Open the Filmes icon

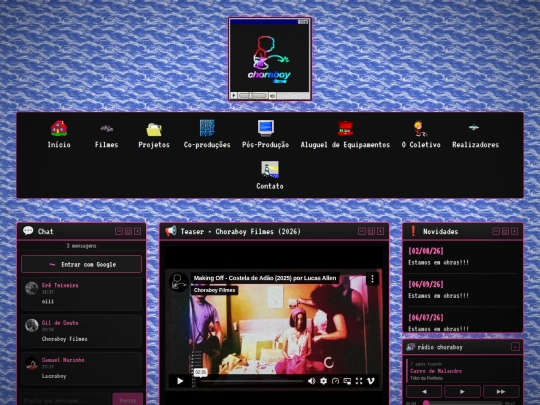click(x=106, y=128)
